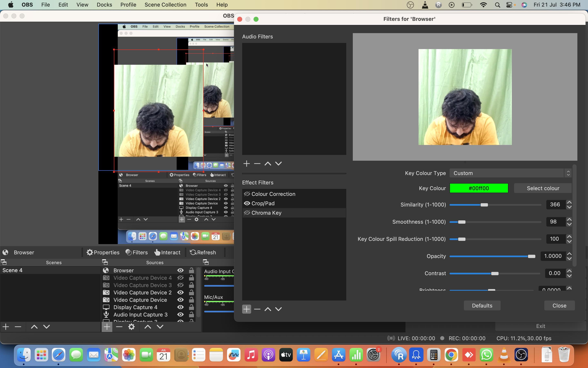This screenshot has width=588, height=368.
Task: Add a new source in Sources dock
Action: tap(107, 327)
